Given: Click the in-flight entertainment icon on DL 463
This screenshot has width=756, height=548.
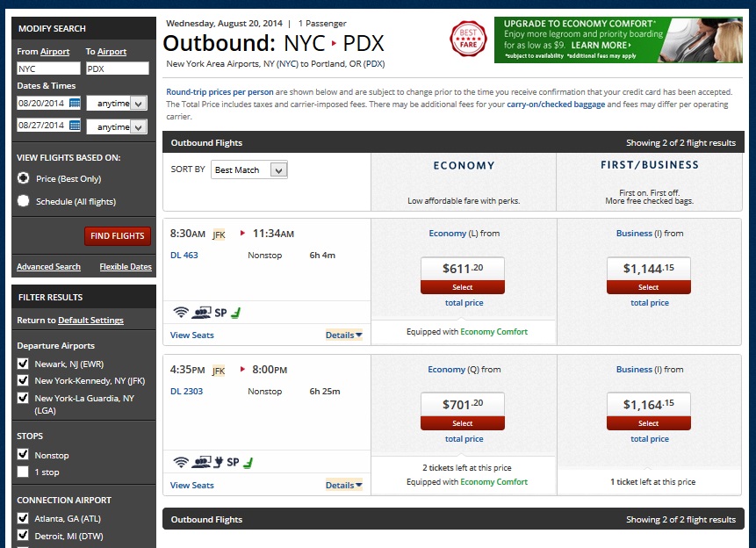Looking at the screenshot, I should 200,312.
